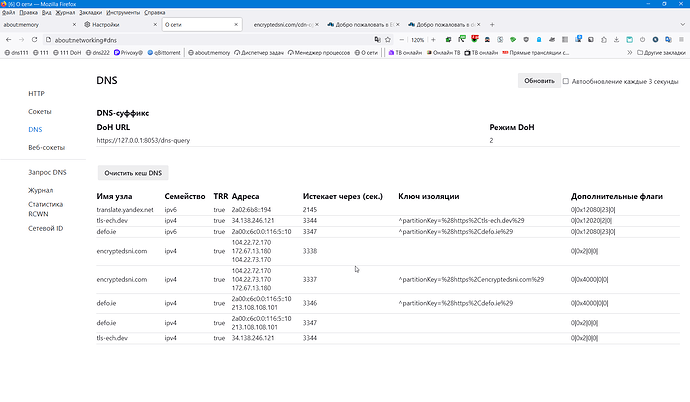The height and width of the screenshot is (402, 690).
Task: Go back with the back arrow
Action: [x=9, y=40]
